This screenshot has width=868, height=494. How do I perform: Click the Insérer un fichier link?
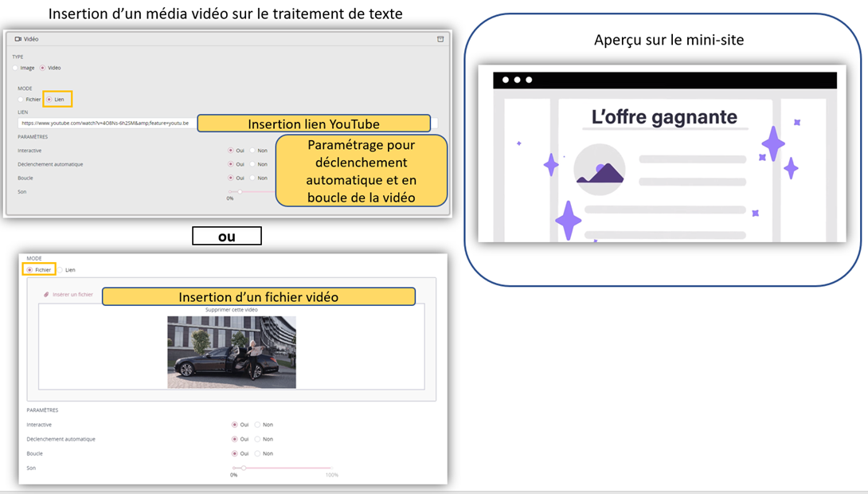tap(72, 295)
